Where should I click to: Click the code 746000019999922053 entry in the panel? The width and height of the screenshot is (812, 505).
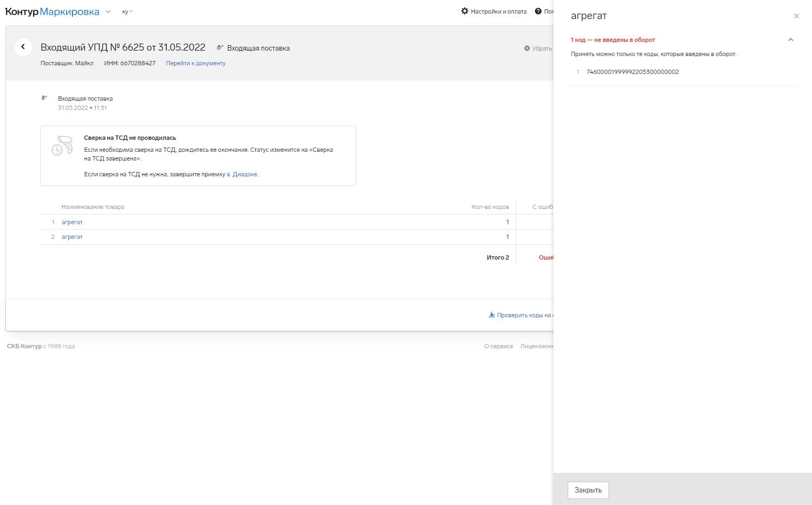tap(632, 72)
